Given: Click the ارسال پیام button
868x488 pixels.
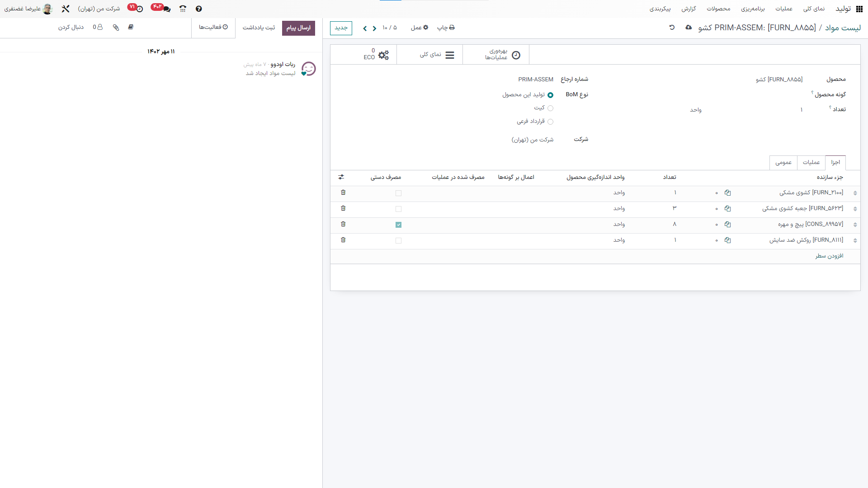Looking at the screenshot, I should pyautogui.click(x=298, y=28).
